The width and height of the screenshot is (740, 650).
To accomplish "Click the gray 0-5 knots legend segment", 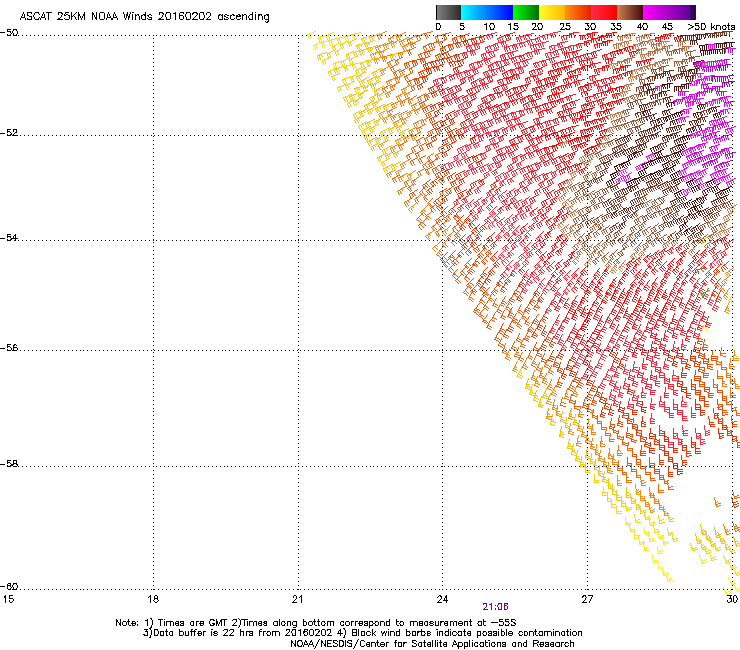I will pos(448,12).
